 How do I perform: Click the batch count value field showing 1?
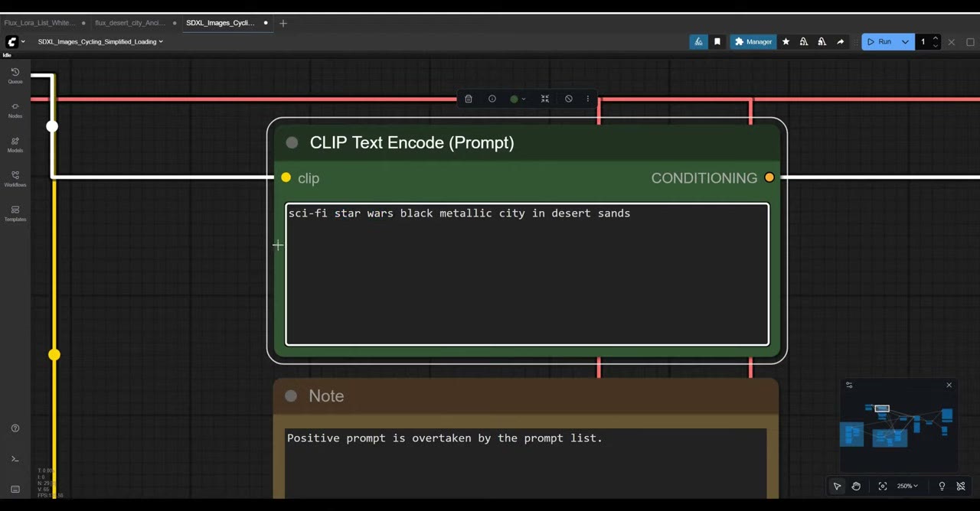923,42
